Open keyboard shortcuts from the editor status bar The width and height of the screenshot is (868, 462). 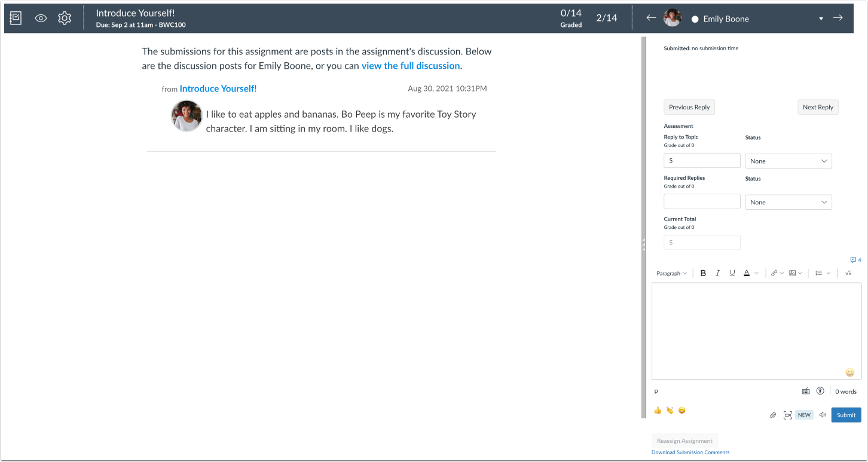[805, 391]
